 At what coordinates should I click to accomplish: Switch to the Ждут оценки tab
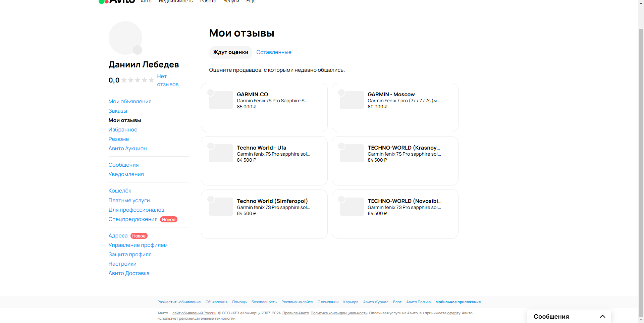click(231, 52)
